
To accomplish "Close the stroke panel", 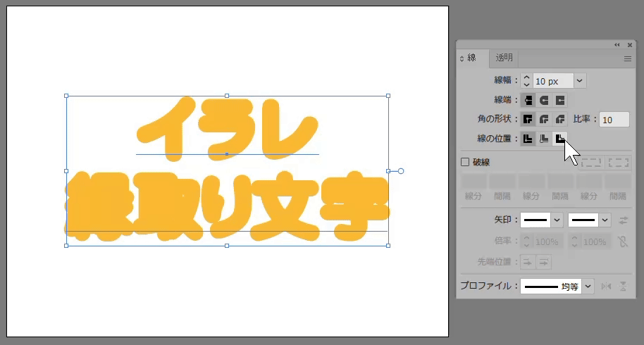I will click(630, 45).
